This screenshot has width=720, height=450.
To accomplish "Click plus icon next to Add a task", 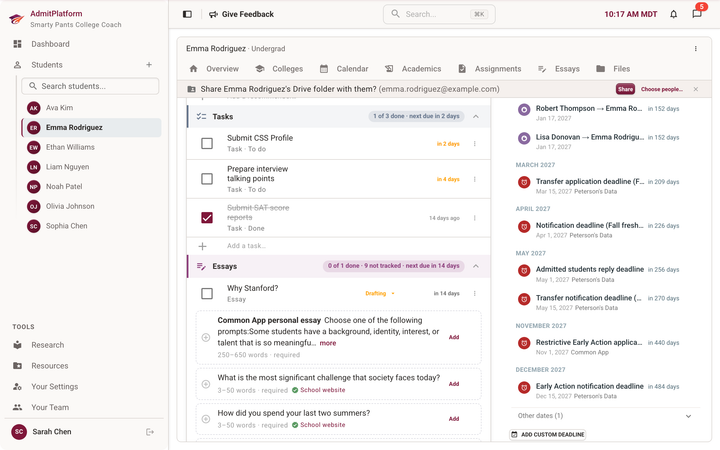I will pos(202,247).
